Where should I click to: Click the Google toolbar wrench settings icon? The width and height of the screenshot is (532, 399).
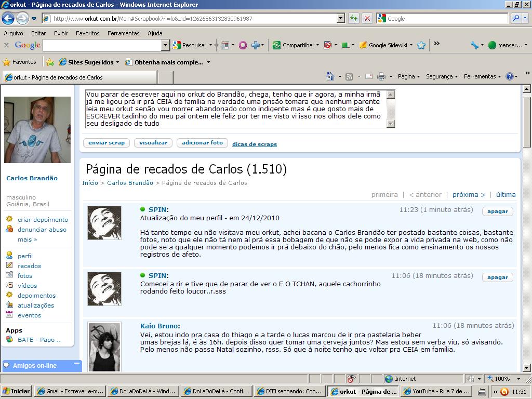pyautogui.click(x=474, y=45)
